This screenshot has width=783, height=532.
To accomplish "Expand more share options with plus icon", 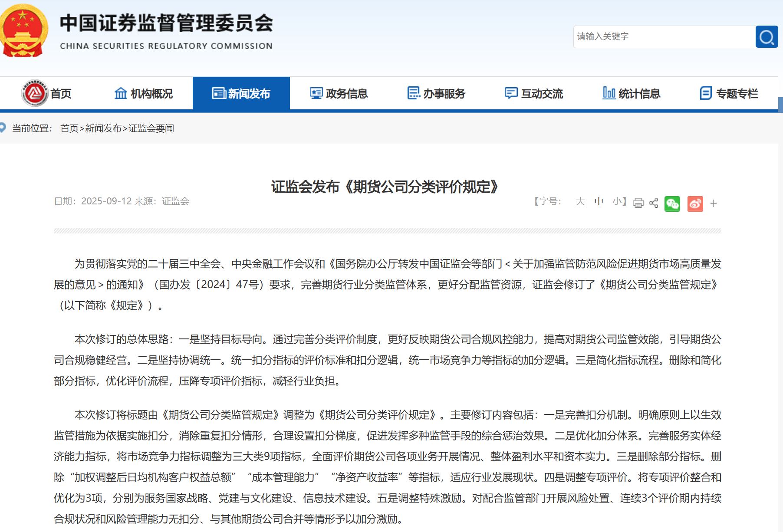I will click(714, 203).
